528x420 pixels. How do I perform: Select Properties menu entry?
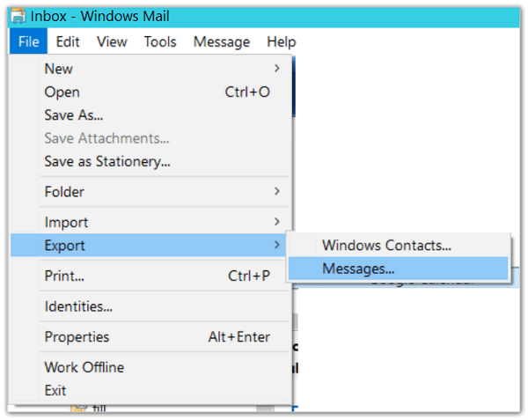150,337
